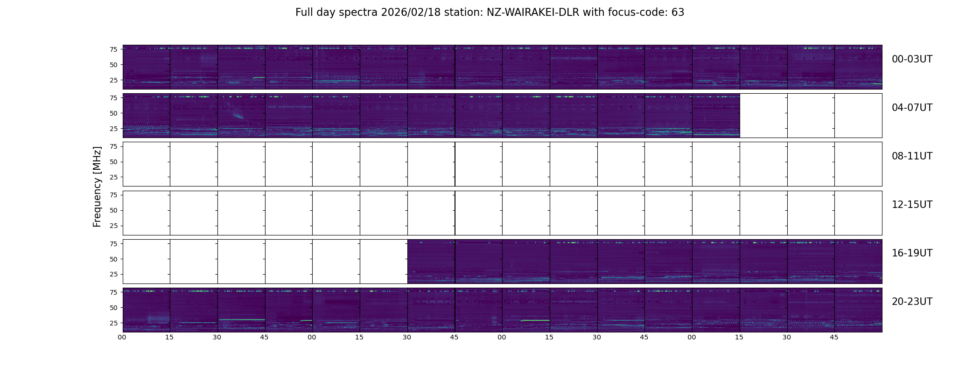
Task: Click first filled spectrogram in 16-19UT row
Action: coord(431,262)
